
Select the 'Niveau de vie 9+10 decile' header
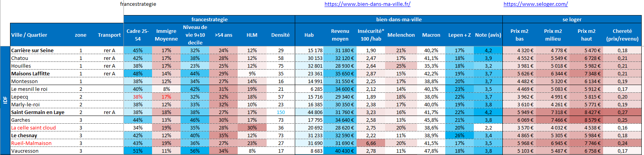click(x=195, y=35)
